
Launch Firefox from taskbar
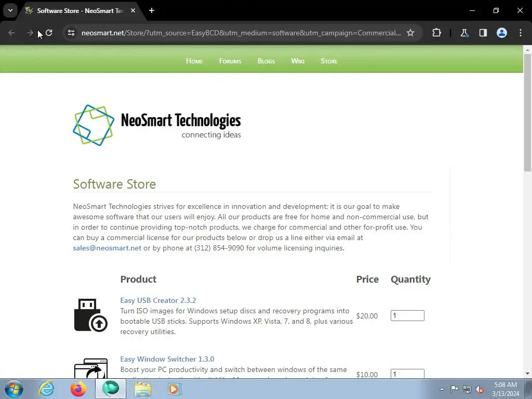tap(78, 389)
